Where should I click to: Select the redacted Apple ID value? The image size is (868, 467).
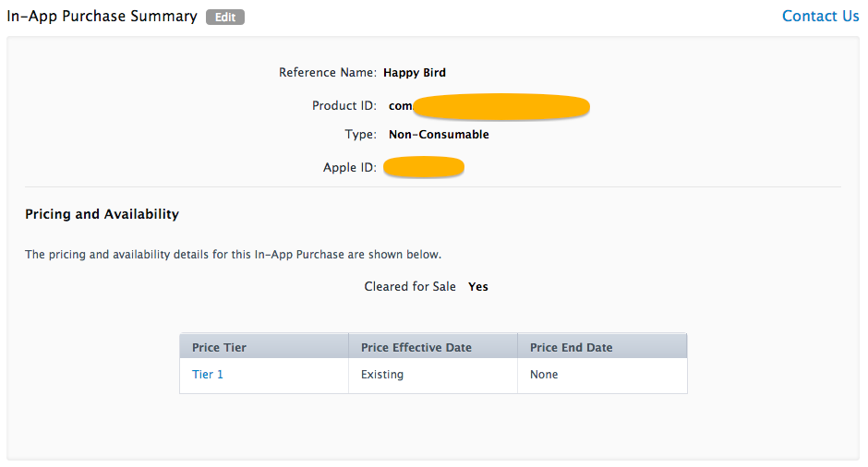424,167
